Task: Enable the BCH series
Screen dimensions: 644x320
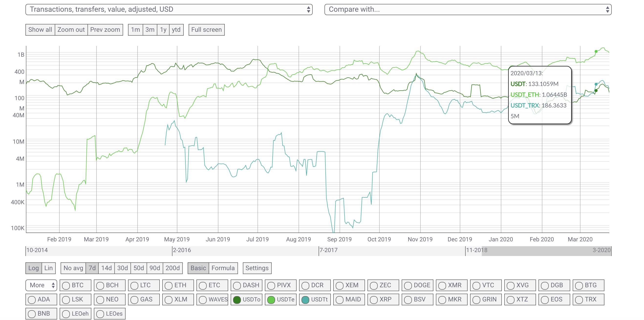Action: [x=110, y=285]
